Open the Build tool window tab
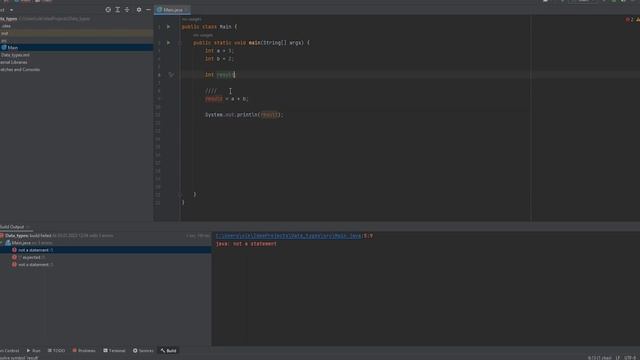 [169, 351]
